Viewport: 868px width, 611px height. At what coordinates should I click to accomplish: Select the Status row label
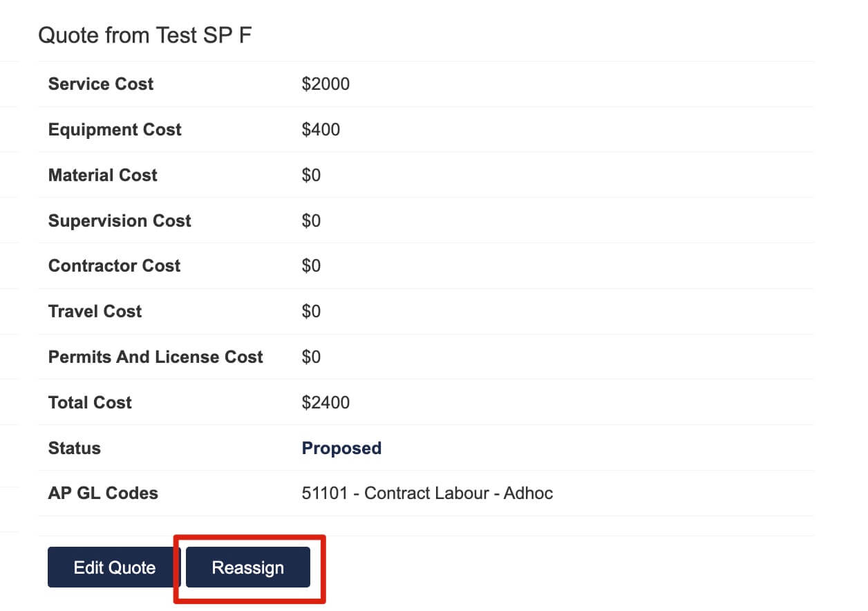click(74, 448)
